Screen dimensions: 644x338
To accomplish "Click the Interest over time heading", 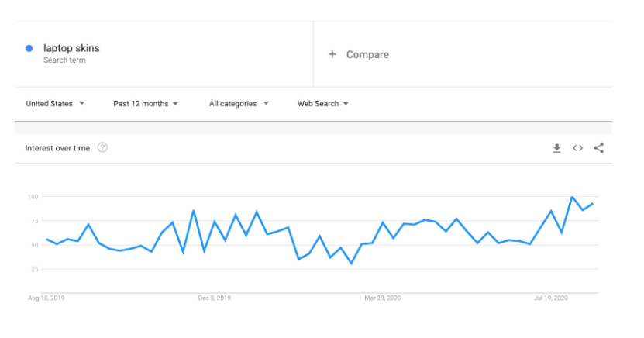I will coord(57,148).
